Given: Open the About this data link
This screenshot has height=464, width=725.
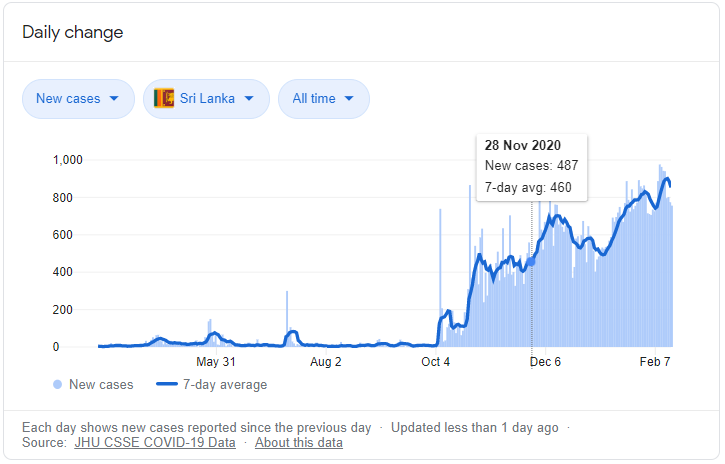Looking at the screenshot, I should [299, 442].
